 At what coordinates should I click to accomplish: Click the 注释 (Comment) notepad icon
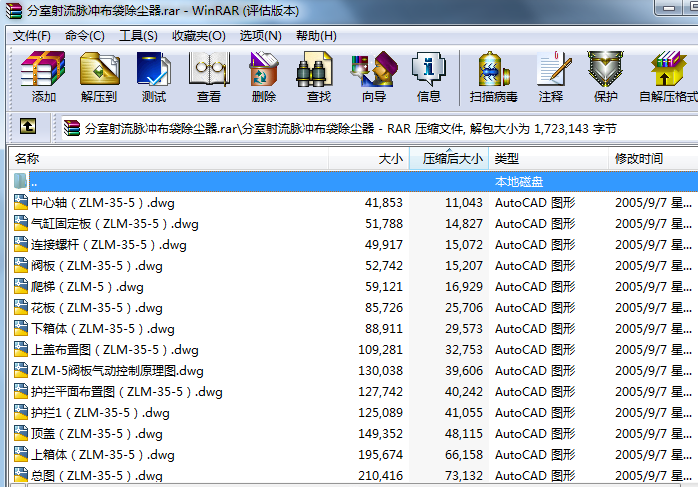tap(553, 69)
